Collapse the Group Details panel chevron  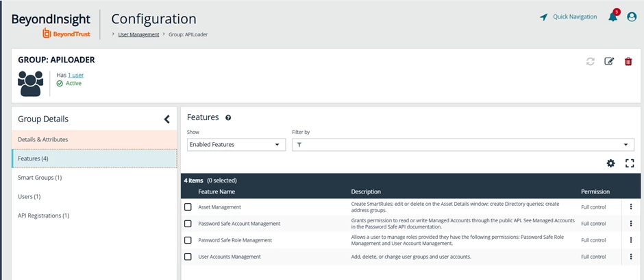tap(166, 119)
